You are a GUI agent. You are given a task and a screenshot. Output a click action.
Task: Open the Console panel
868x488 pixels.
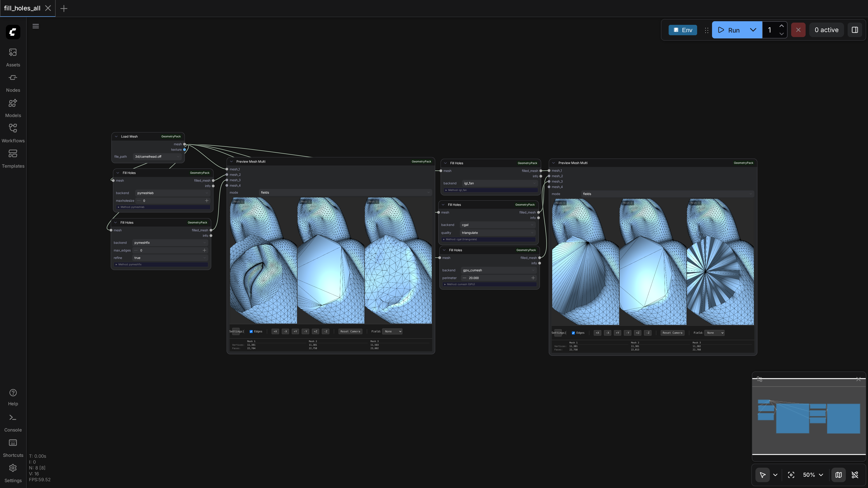coord(13,423)
